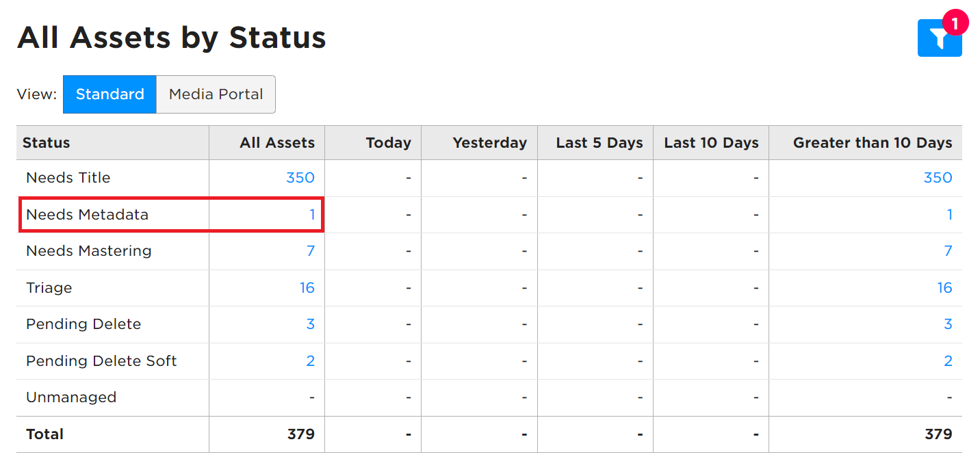The height and width of the screenshot is (472, 980).
Task: Open 350 Needs Title assets link
Action: [300, 178]
